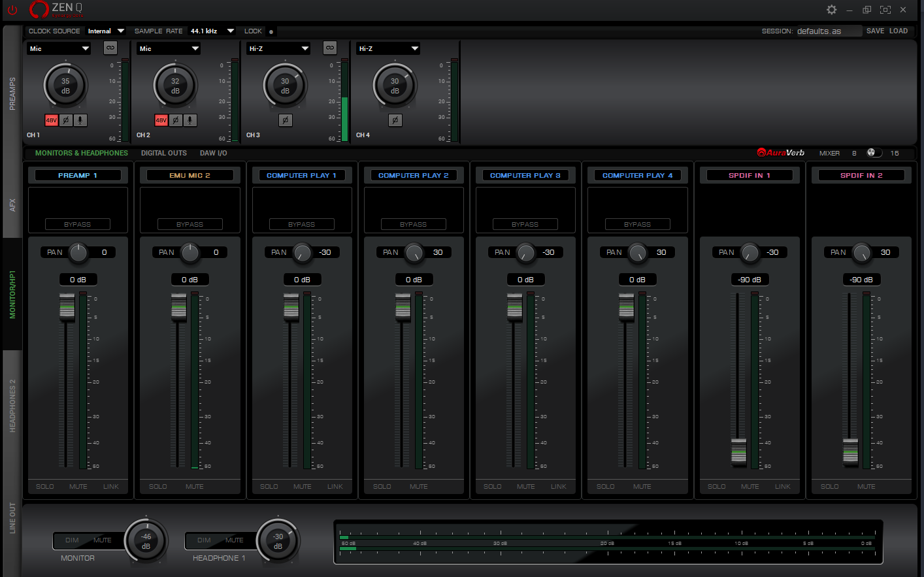Mute the Headphone 1 output
The width and height of the screenshot is (924, 577).
[x=235, y=540]
